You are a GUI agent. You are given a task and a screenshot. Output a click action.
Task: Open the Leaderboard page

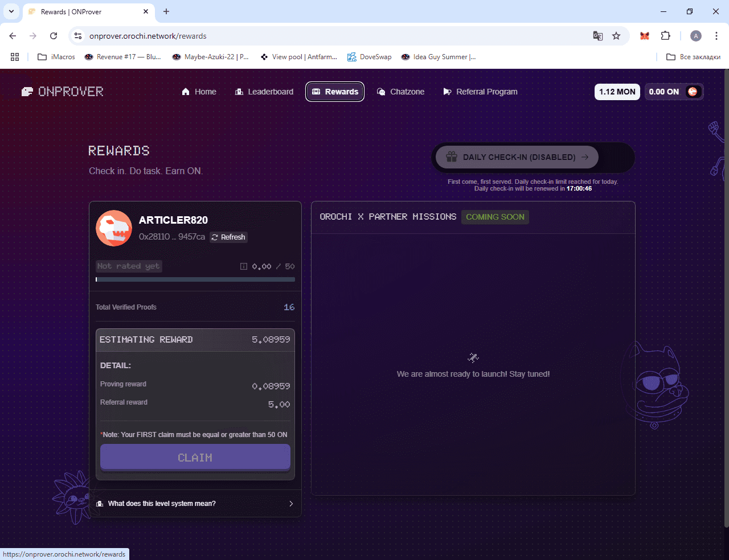pos(264,92)
